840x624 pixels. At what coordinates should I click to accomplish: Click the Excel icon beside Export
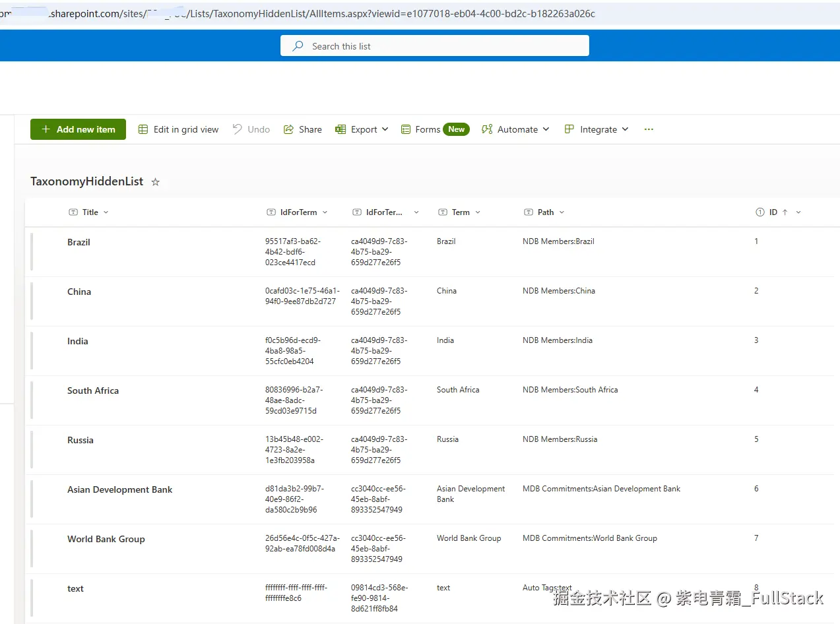click(x=340, y=129)
